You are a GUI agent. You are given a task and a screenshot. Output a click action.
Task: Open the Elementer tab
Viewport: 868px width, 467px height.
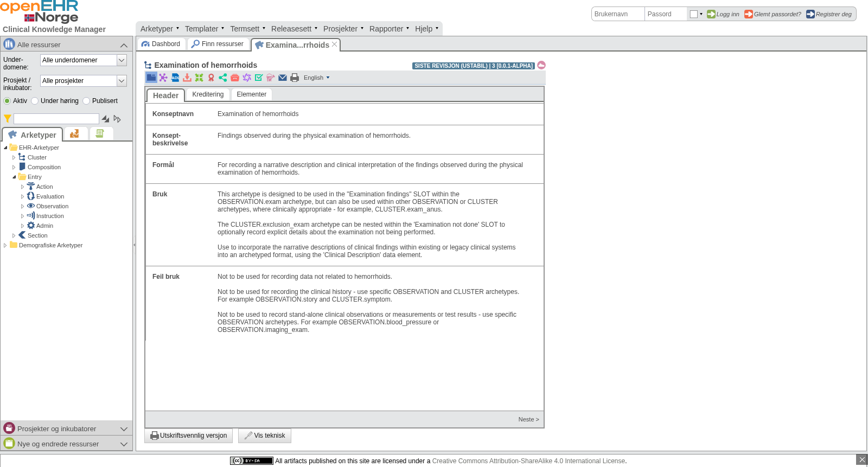click(251, 94)
